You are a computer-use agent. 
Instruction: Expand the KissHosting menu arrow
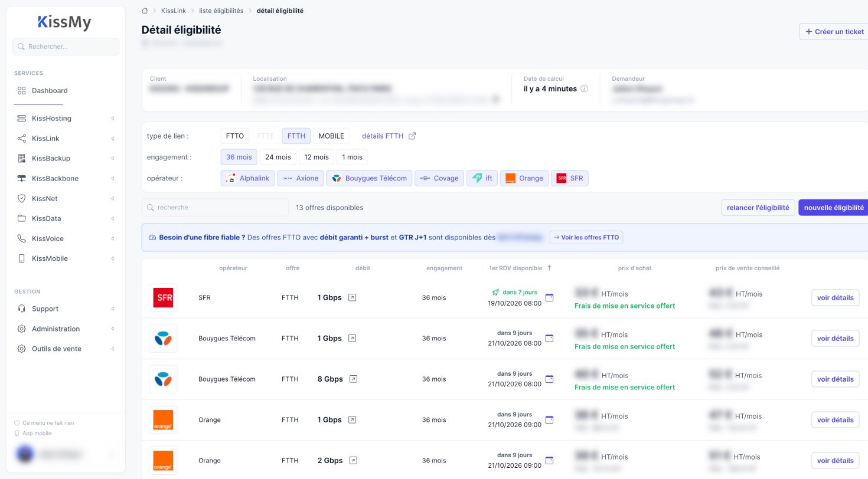[112, 119]
